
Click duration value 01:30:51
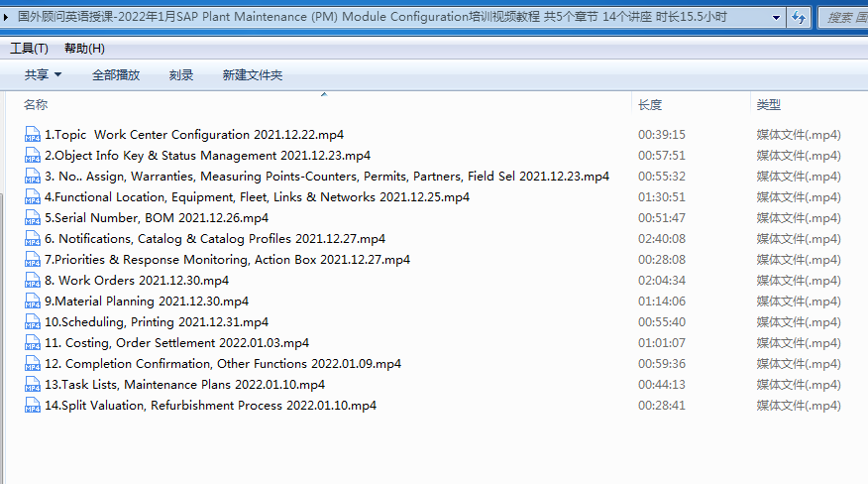tap(662, 197)
